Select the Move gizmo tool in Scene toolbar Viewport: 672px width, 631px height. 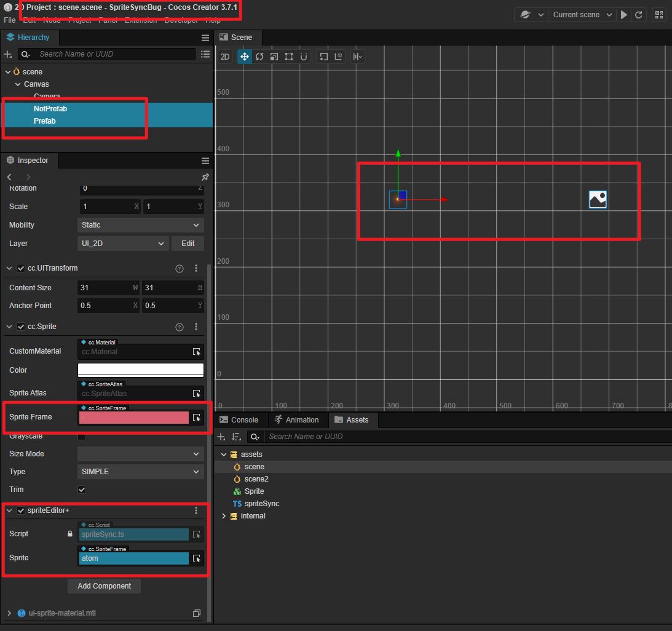click(244, 57)
